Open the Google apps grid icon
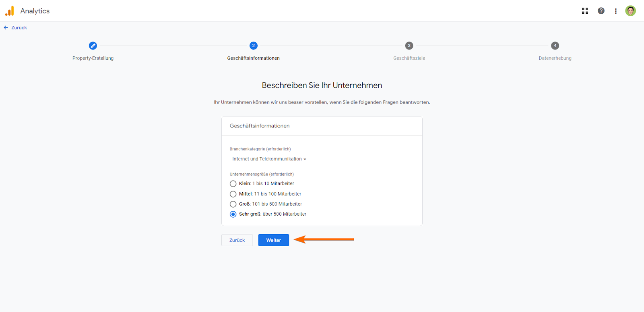644x312 pixels. click(x=585, y=11)
